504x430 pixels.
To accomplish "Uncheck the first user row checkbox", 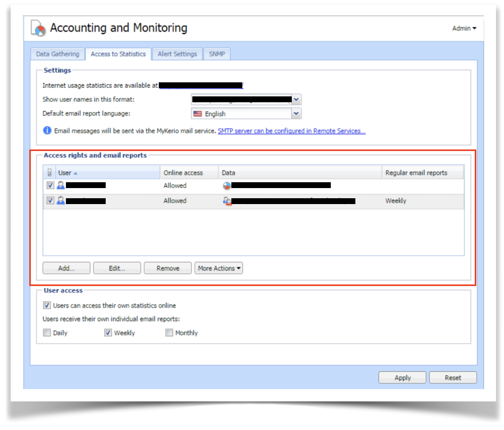I will tap(50, 185).
